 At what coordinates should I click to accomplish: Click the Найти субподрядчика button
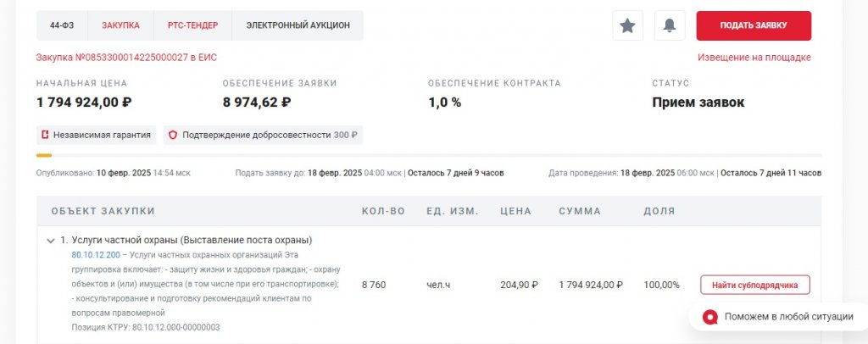754,285
